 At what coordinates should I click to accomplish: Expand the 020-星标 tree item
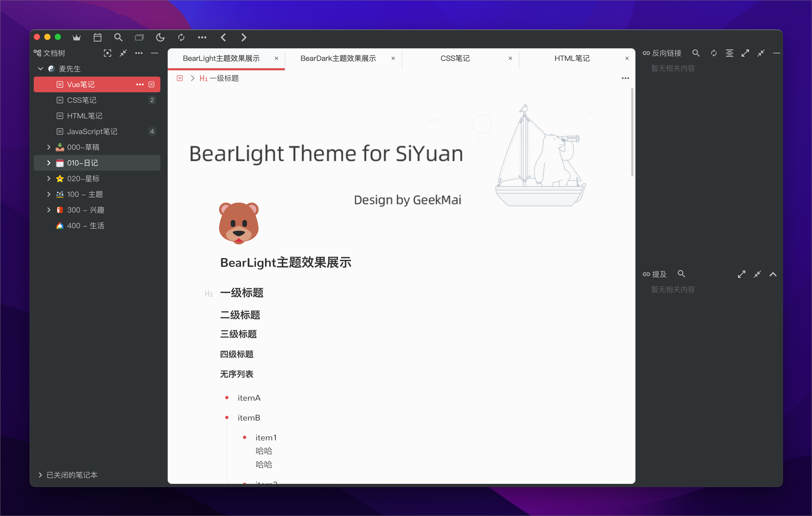pos(49,178)
